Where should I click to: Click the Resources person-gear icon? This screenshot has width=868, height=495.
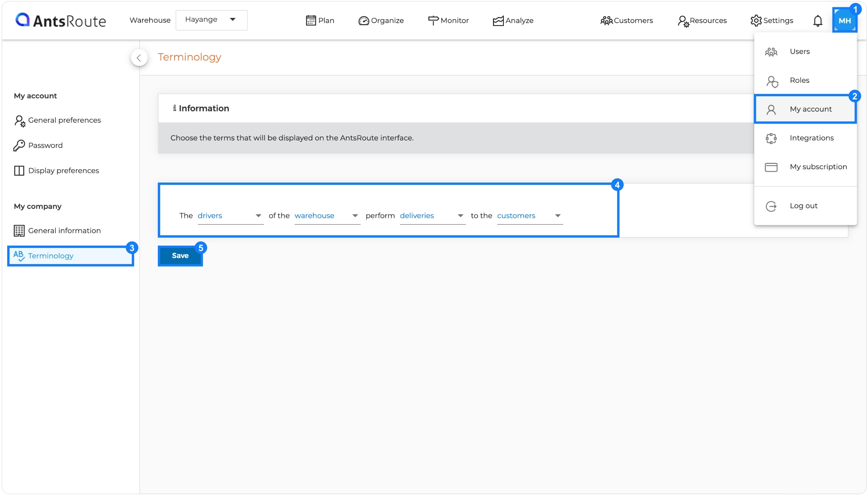tap(683, 21)
